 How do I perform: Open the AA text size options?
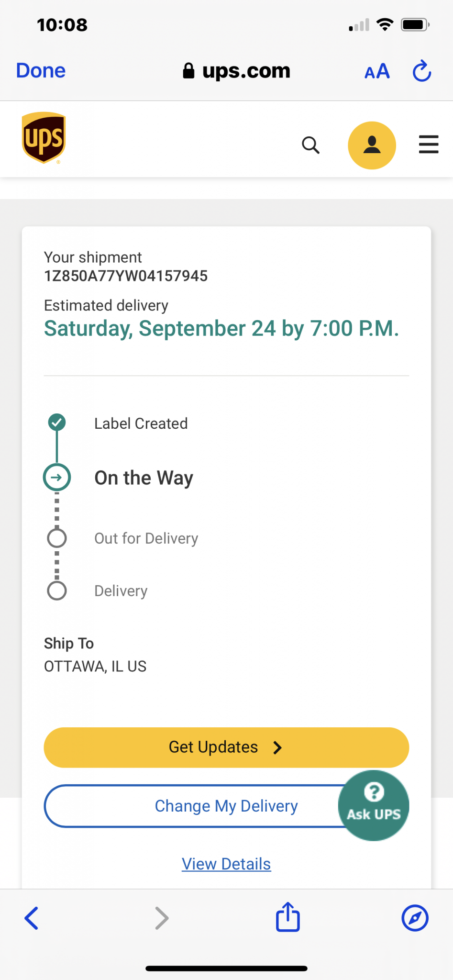coord(377,72)
